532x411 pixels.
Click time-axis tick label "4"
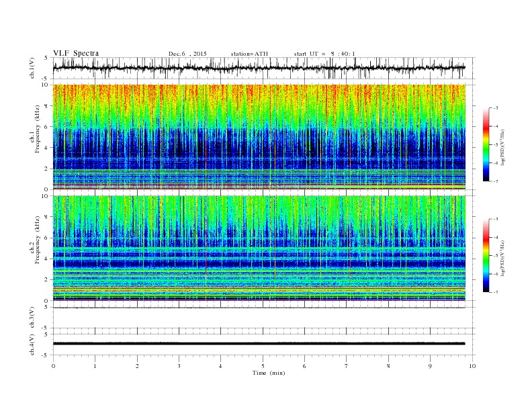220,366
